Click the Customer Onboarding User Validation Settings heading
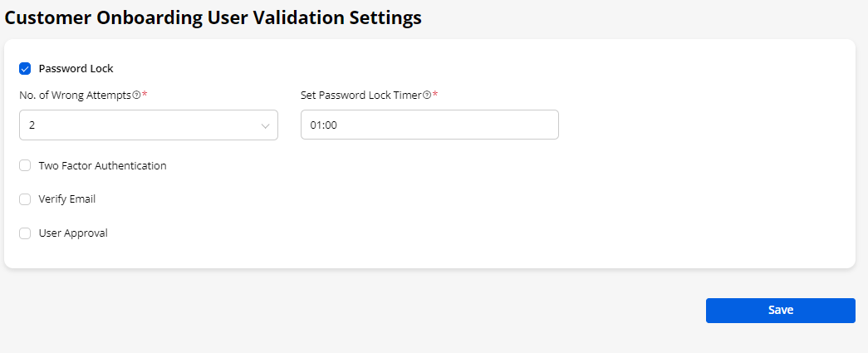 click(213, 17)
